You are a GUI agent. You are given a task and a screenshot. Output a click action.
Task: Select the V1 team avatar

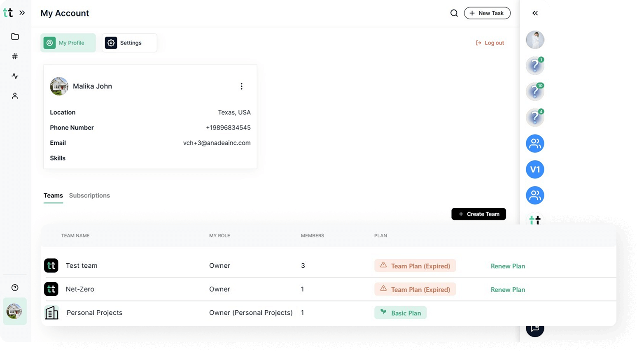(535, 169)
